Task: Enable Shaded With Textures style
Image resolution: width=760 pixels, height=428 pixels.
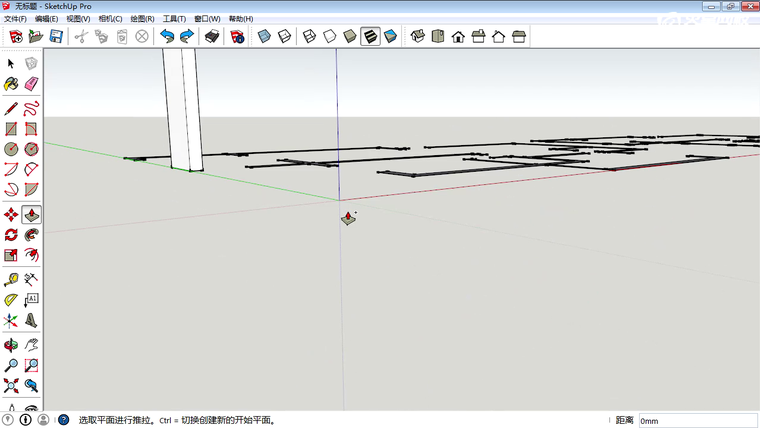Action: pos(370,37)
